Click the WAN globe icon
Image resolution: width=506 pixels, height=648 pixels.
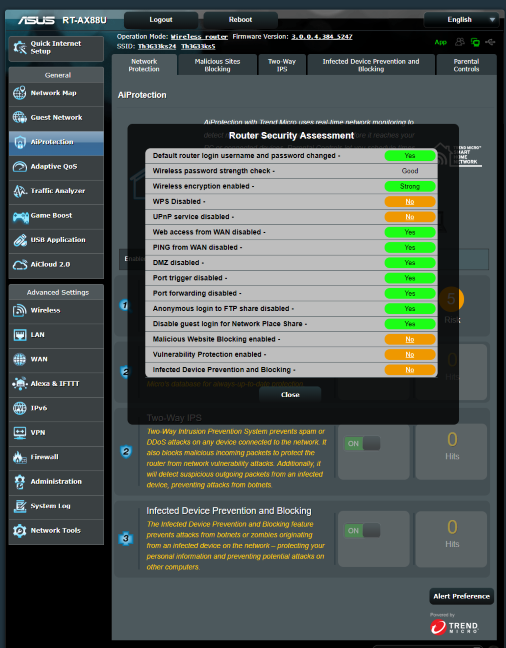coord(19,359)
